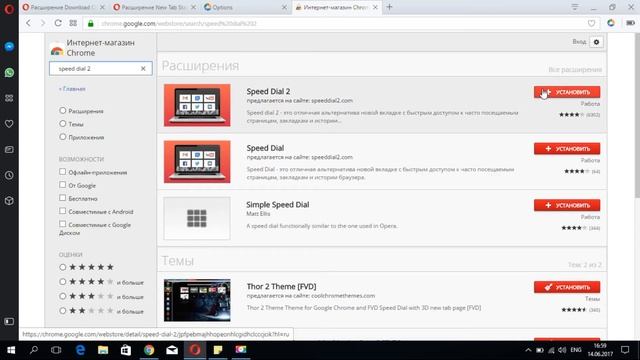Close the Интернет-магазин Chrome tab

(375, 7)
